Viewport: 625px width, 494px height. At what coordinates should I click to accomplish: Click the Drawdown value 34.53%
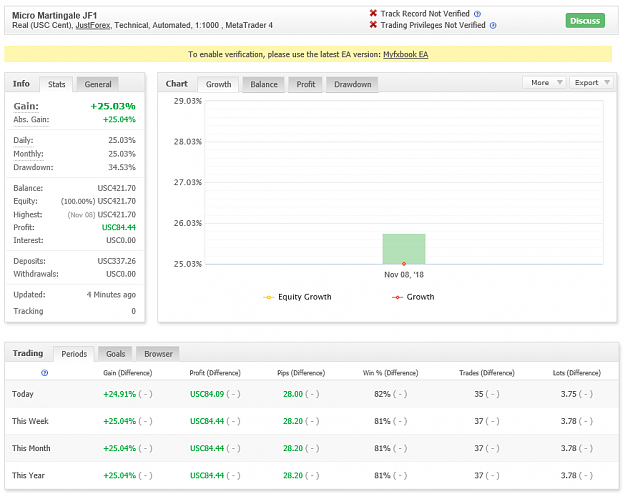[x=122, y=167]
